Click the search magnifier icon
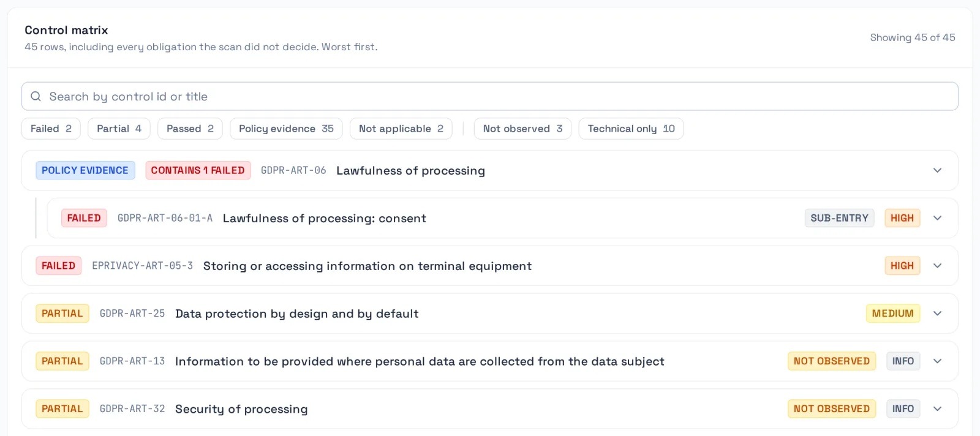The image size is (980, 436). click(x=36, y=97)
